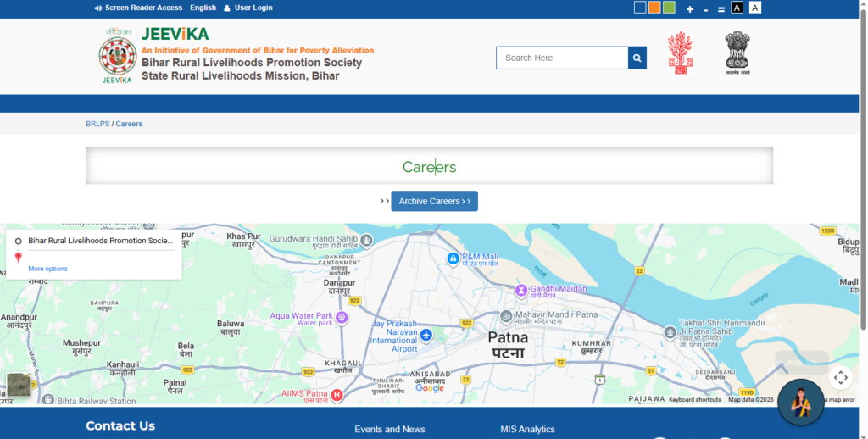Open MIS Analytics footer link
The width and height of the screenshot is (868, 439).
(x=527, y=429)
